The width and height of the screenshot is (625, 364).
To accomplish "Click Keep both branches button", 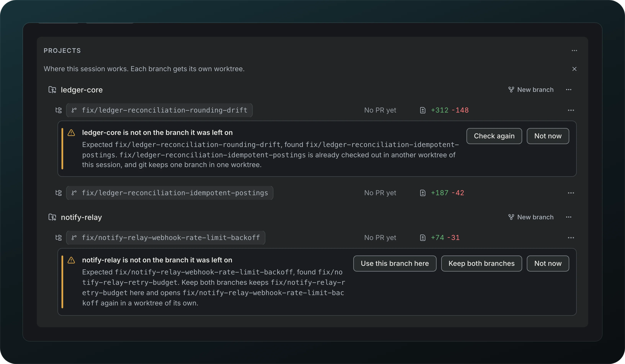I will pyautogui.click(x=481, y=263).
